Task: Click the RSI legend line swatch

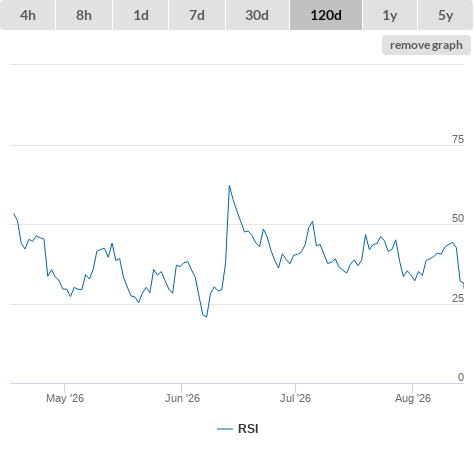Action: pyautogui.click(x=225, y=429)
